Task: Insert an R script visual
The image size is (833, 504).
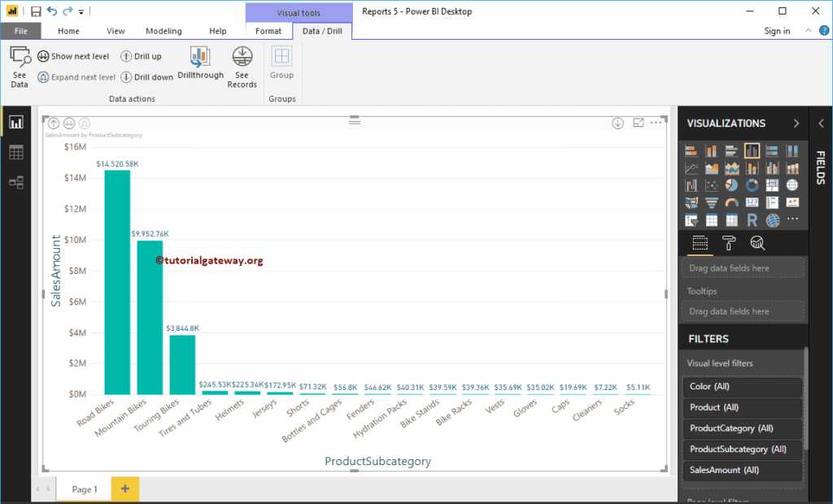Action: (752, 219)
